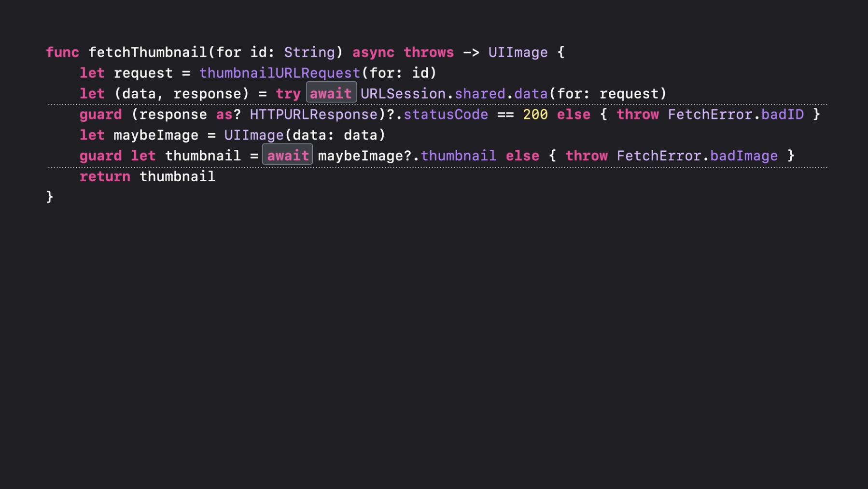Click FetchError.badID text

coord(736,115)
